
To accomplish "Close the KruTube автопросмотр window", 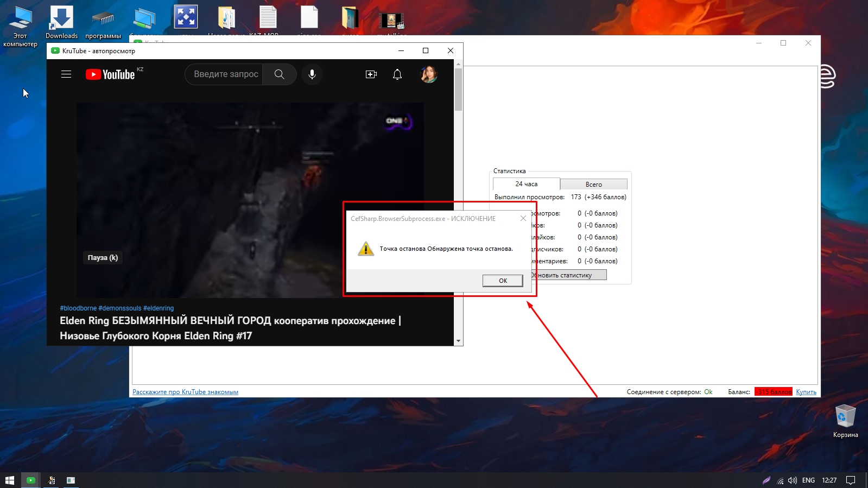I will 451,50.
